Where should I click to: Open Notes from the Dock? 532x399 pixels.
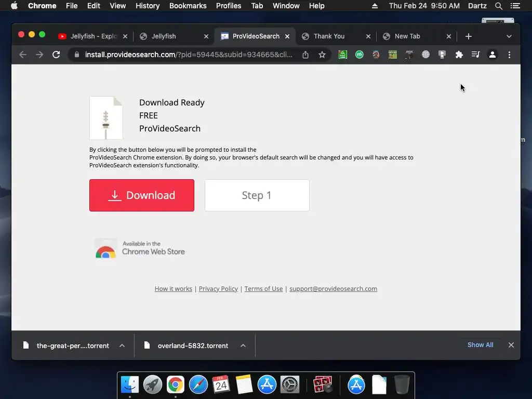point(244,385)
